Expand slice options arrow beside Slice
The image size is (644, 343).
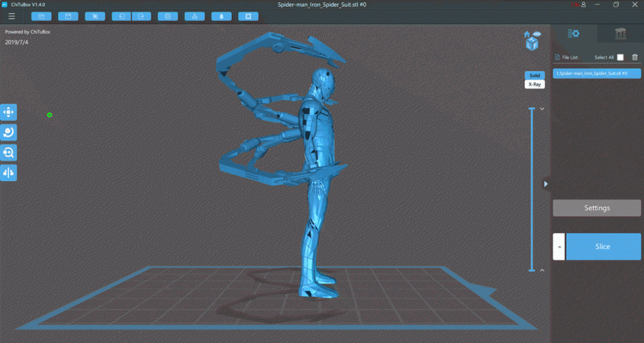pyautogui.click(x=559, y=246)
